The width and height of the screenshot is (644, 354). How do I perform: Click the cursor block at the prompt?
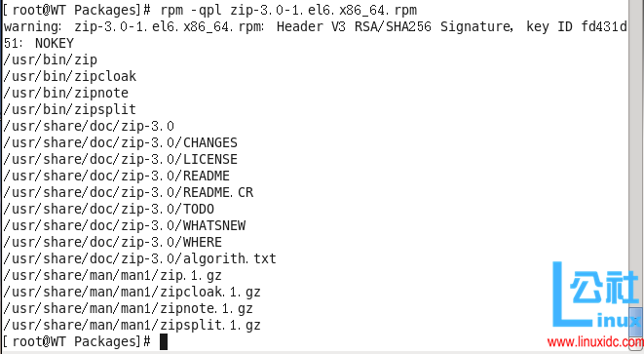(x=164, y=341)
